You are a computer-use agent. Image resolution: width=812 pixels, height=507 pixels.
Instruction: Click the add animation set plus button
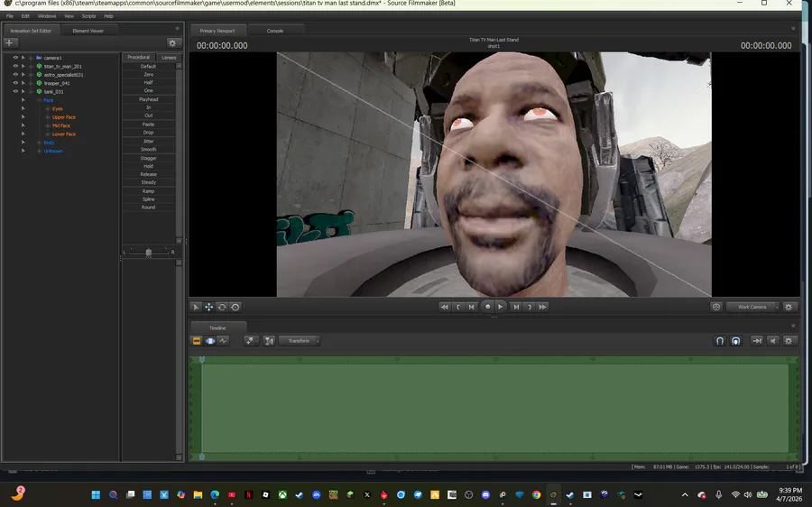tap(9, 43)
